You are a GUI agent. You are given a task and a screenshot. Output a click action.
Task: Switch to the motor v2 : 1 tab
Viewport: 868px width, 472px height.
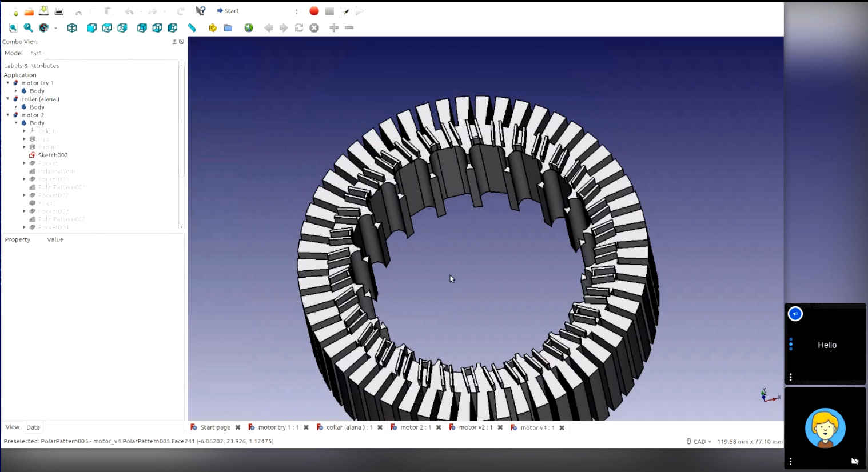point(476,427)
